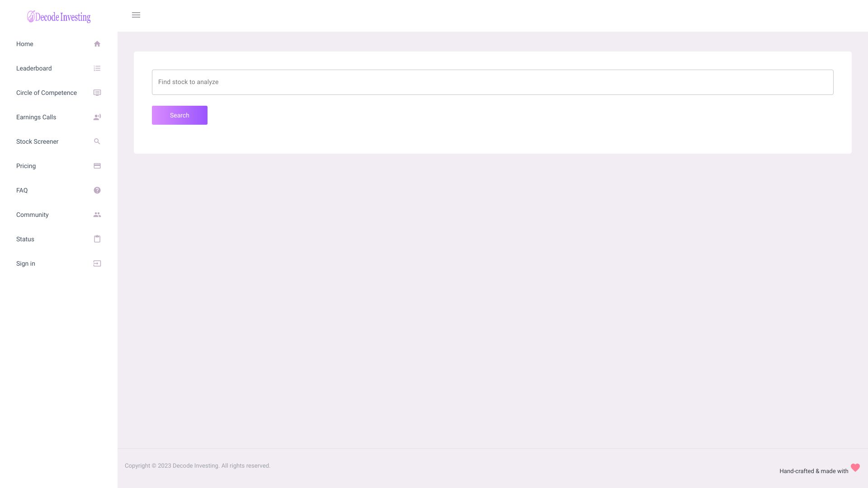
Task: Click the Circle of Competence icon
Action: click(x=97, y=93)
